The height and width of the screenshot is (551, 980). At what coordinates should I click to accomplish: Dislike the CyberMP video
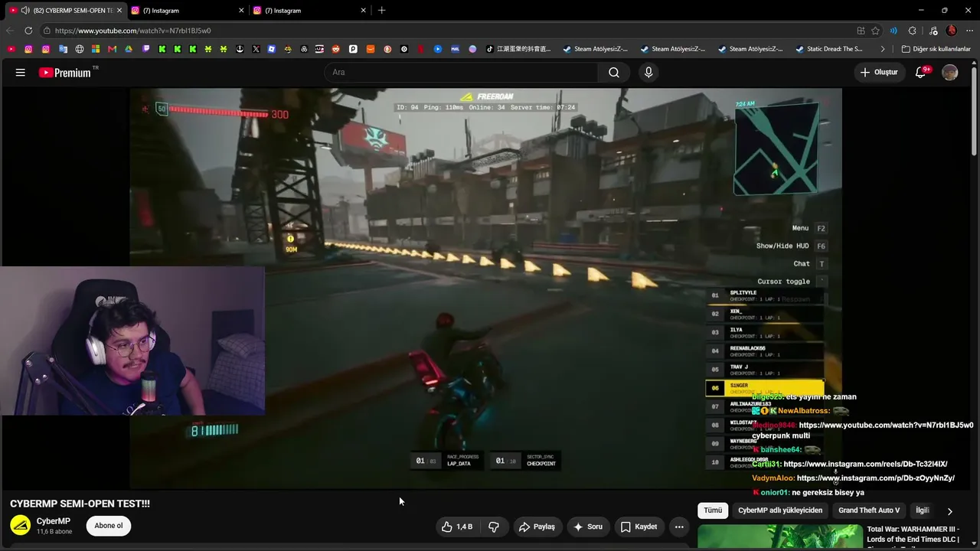pyautogui.click(x=494, y=527)
